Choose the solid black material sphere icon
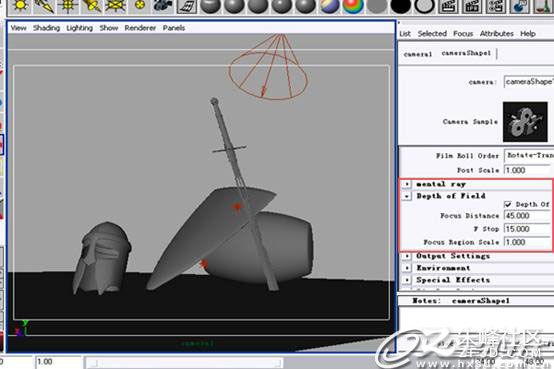The image size is (554, 369). point(401,6)
